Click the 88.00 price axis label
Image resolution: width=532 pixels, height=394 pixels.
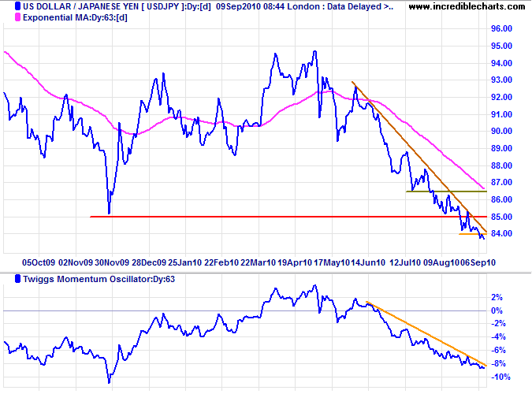pyautogui.click(x=501, y=165)
